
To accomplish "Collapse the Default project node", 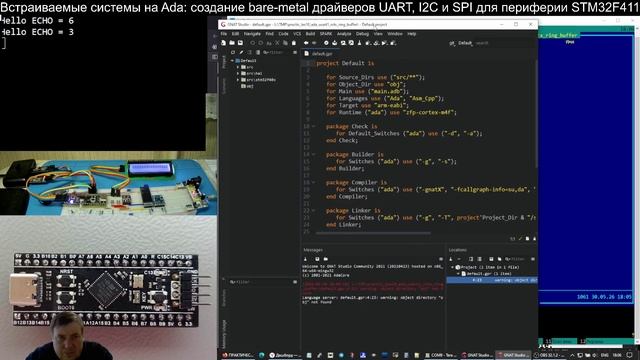I will 233,60.
